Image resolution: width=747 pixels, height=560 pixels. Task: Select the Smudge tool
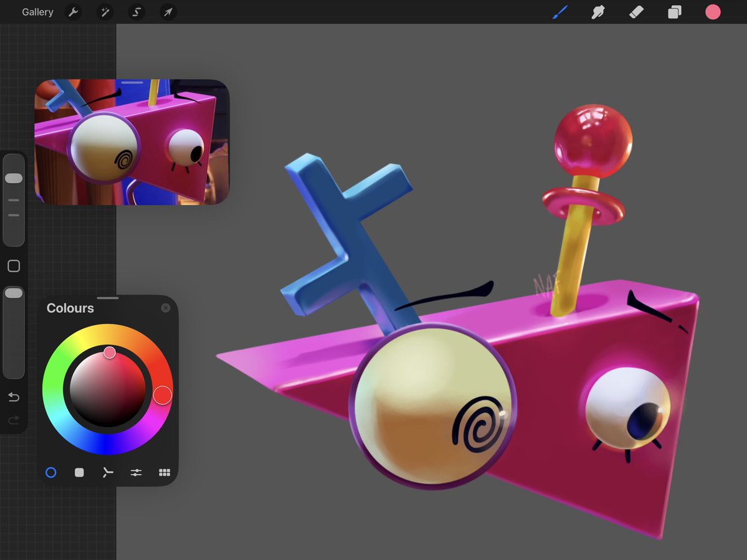click(x=598, y=12)
